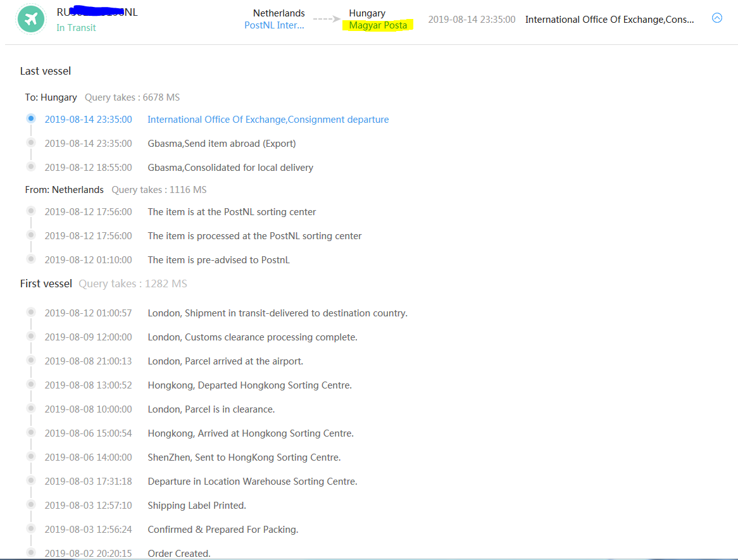This screenshot has height=560, width=738.
Task: Select London, Shipment in transit-delivered to destination country
Action: click(278, 313)
